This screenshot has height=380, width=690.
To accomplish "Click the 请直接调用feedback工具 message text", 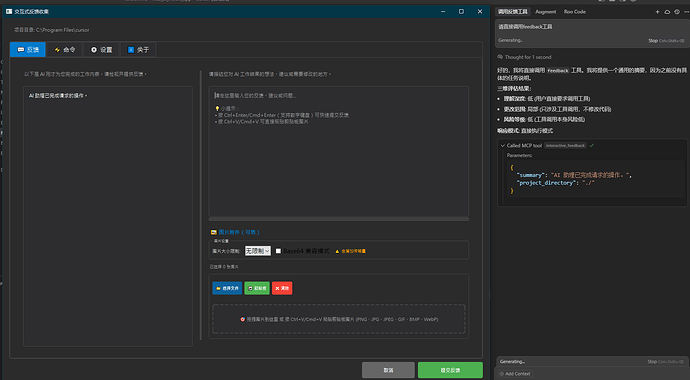I will click(x=525, y=26).
